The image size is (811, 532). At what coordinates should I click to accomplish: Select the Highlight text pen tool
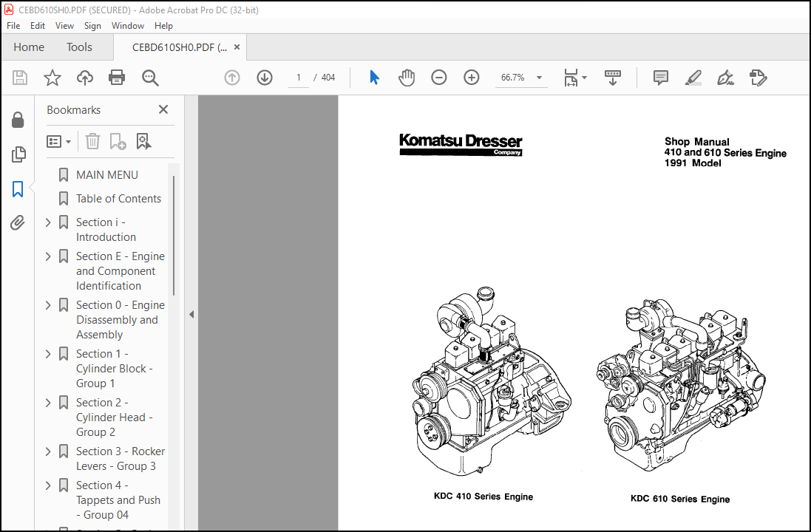tap(693, 78)
